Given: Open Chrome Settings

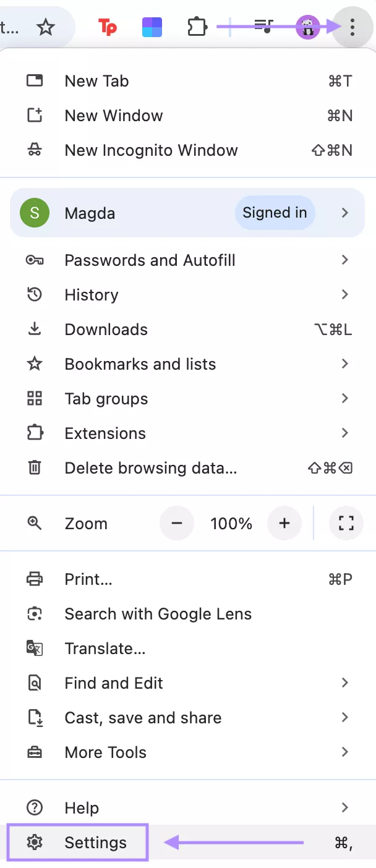Looking at the screenshot, I should (95, 843).
